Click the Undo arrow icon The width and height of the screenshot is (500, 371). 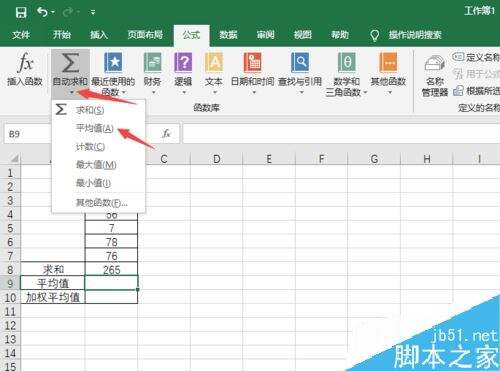[x=42, y=12]
